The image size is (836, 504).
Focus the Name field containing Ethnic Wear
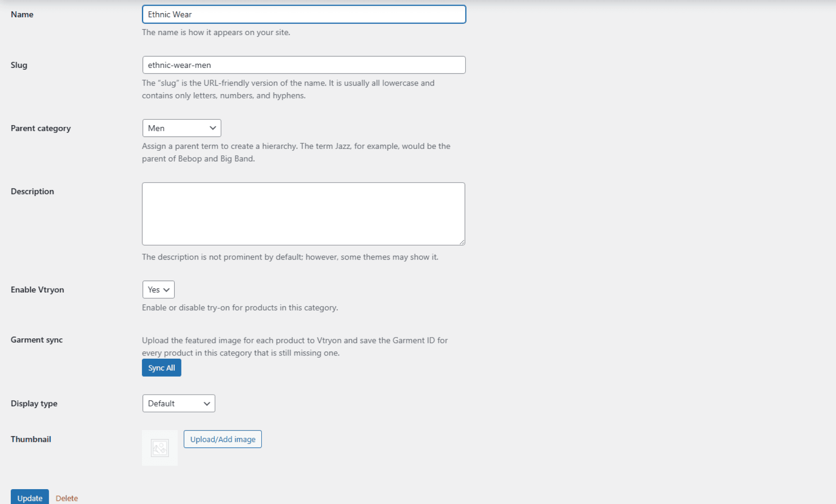(304, 14)
